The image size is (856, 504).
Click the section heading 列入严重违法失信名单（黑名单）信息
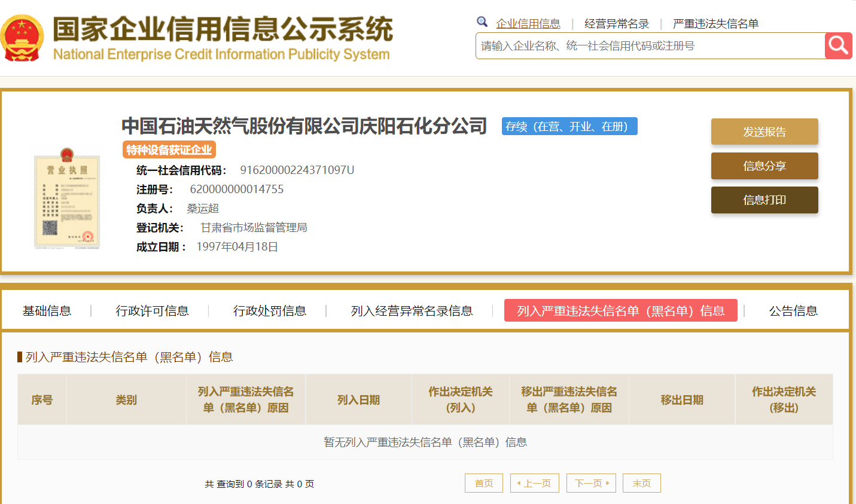129,357
